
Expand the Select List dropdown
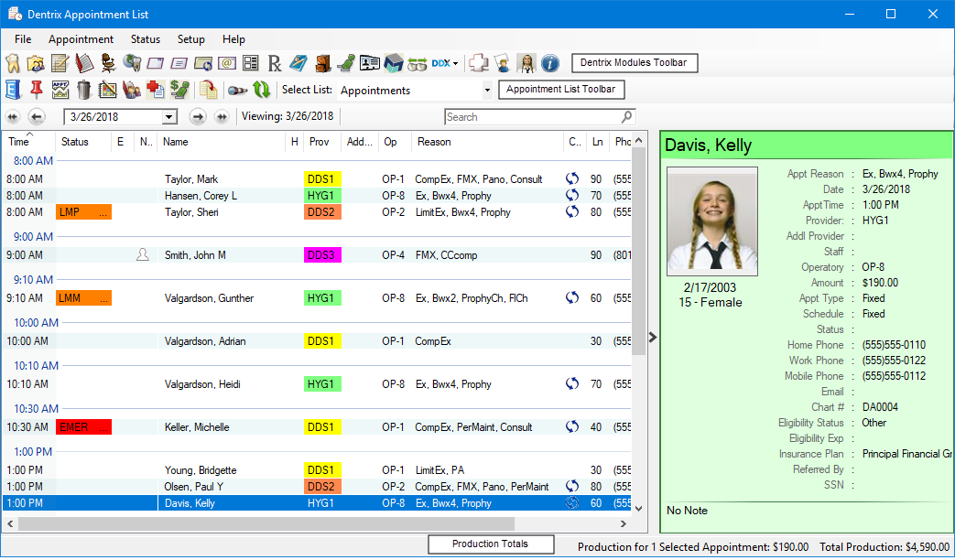tap(486, 91)
